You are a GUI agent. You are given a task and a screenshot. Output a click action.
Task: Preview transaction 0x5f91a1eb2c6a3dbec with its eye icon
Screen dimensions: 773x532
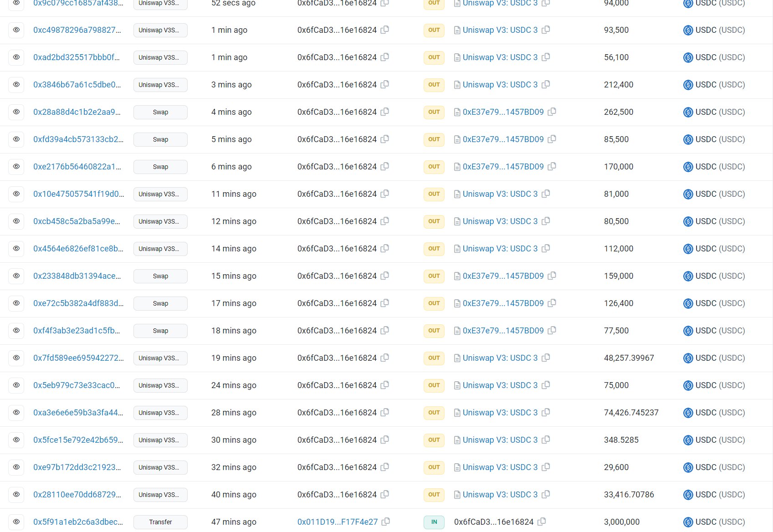click(16, 522)
